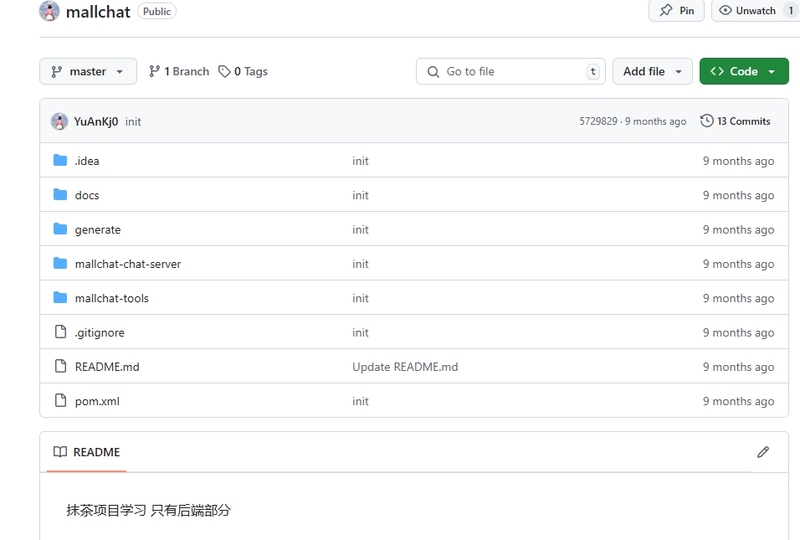Open the .gitignore file
Screen dimensions: 800x540
pyautogui.click(x=99, y=333)
